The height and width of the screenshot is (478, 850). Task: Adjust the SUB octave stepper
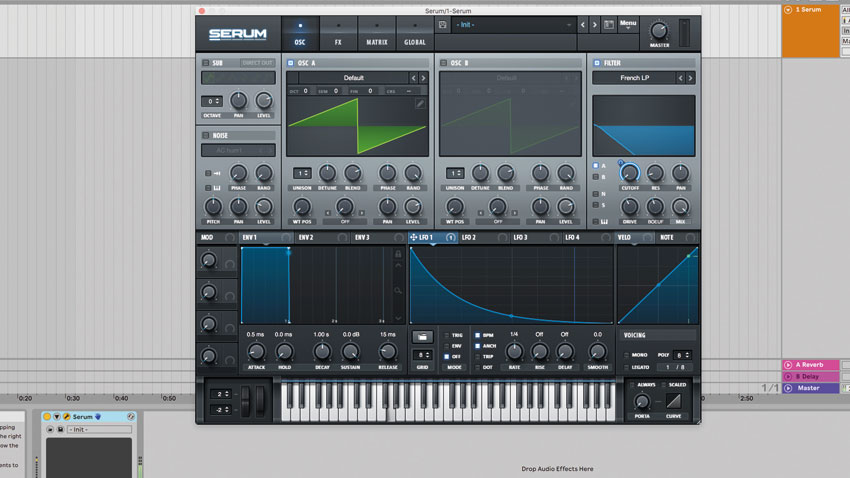(211, 101)
